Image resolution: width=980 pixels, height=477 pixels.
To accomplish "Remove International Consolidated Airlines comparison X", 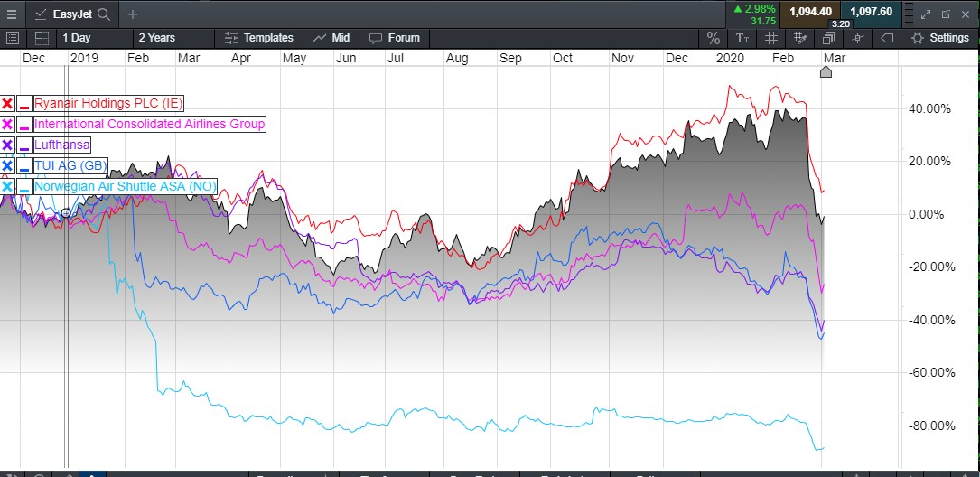I will (7, 124).
